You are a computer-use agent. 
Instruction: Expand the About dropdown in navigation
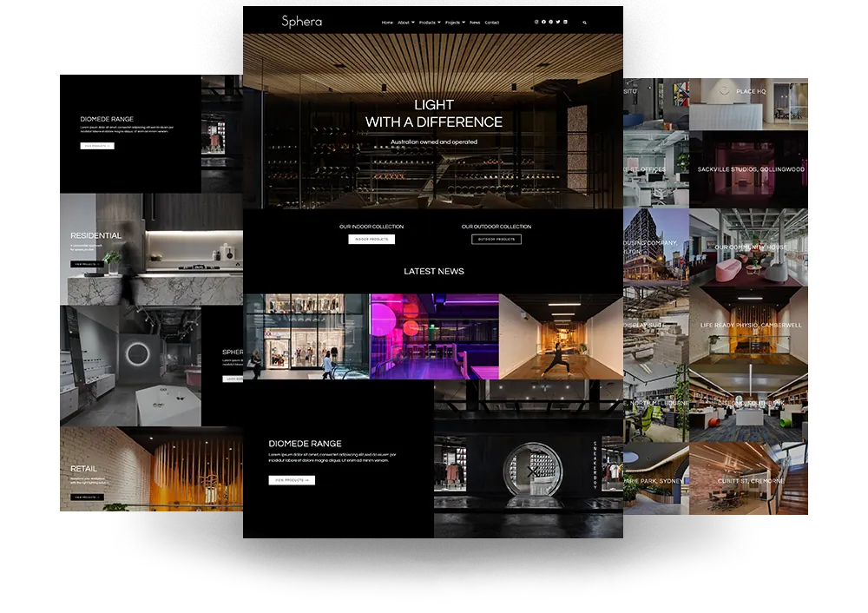(405, 23)
